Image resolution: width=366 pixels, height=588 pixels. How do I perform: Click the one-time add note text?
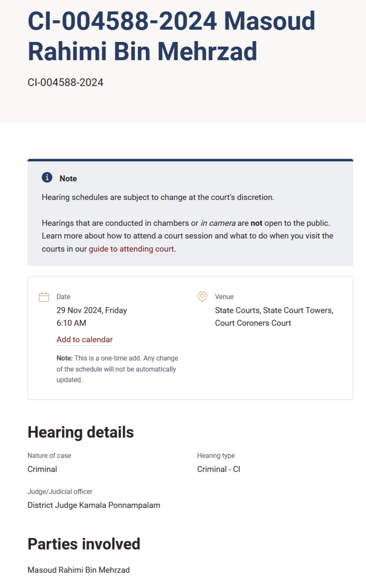[x=117, y=369]
